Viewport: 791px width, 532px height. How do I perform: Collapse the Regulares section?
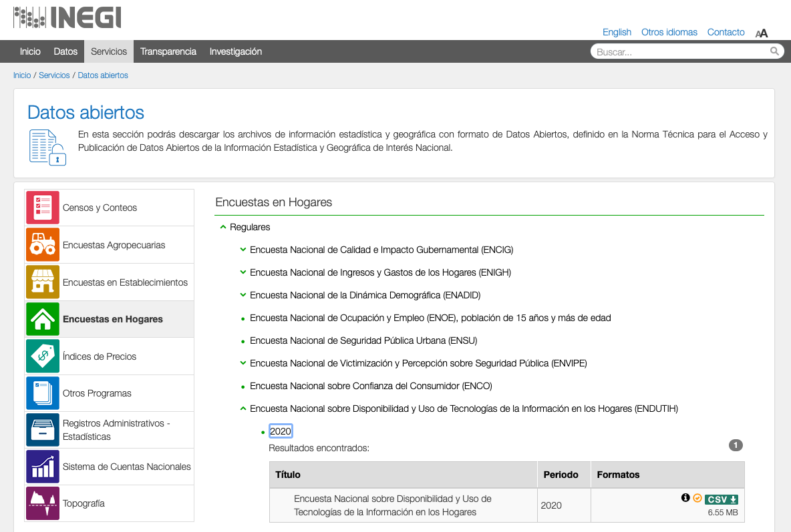223,228
